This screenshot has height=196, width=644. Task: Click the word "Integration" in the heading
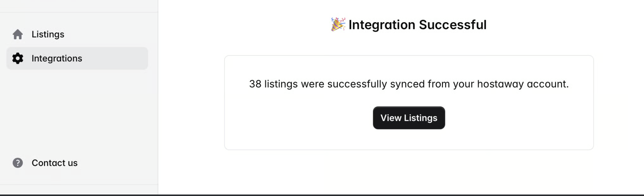(382, 25)
